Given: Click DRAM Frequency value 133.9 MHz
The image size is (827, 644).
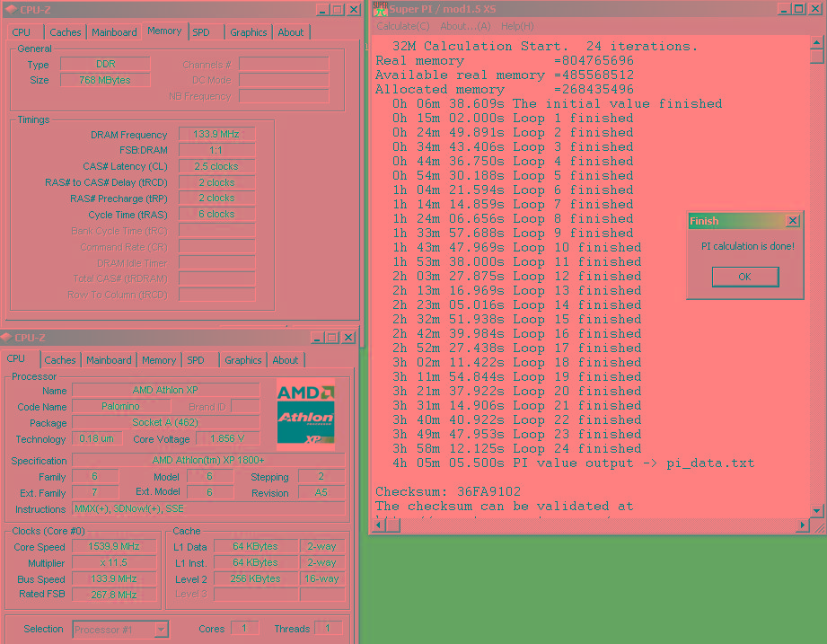Looking at the screenshot, I should (216, 134).
